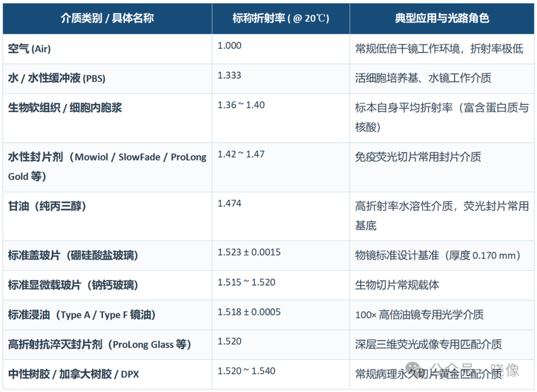Select the text "100× 高倍油镜专用光学介质"
Viewport: 537px width, 392px height.
click(419, 315)
